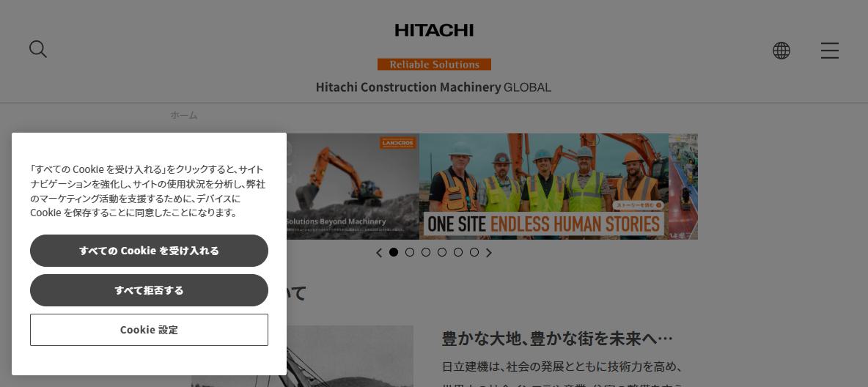Click the ストーリーを読む button on banner
The width and height of the screenshot is (868, 387).
point(638,205)
